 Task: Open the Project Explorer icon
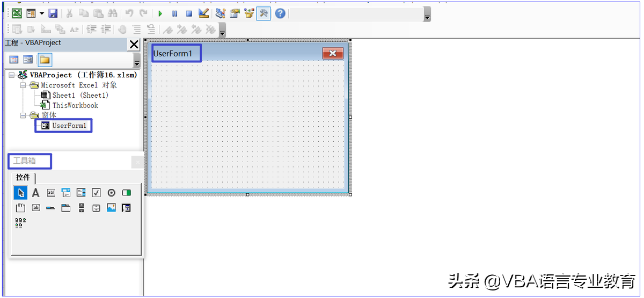[x=220, y=13]
